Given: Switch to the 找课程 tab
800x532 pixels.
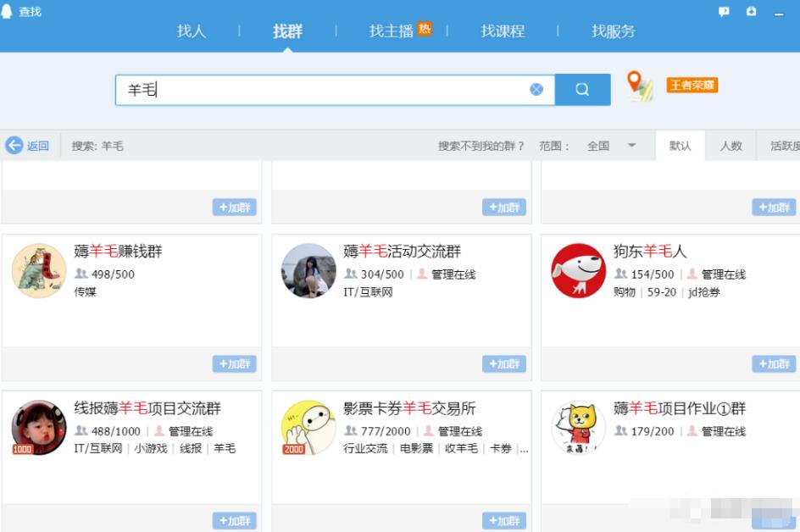Looking at the screenshot, I should click(x=502, y=31).
